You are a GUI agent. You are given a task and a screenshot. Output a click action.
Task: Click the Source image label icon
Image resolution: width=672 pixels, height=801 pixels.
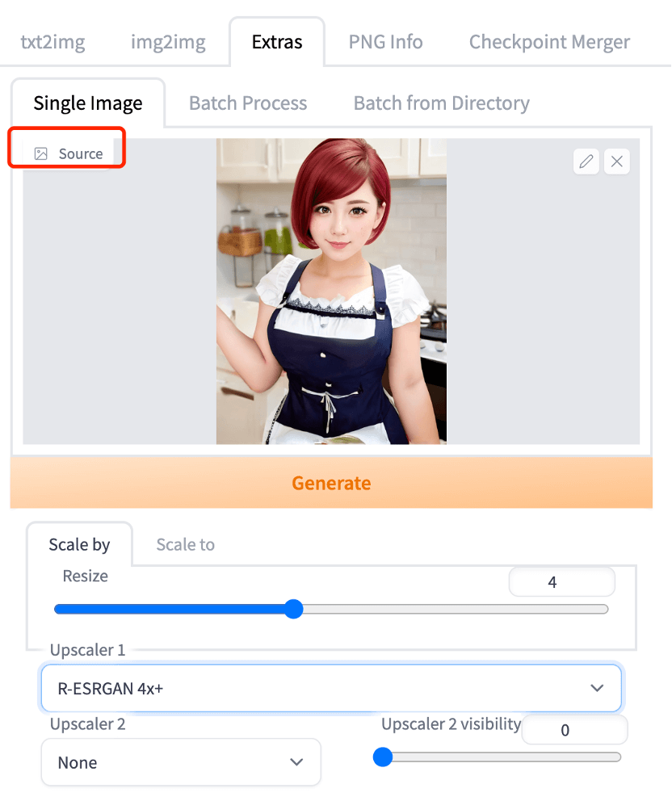coord(41,153)
